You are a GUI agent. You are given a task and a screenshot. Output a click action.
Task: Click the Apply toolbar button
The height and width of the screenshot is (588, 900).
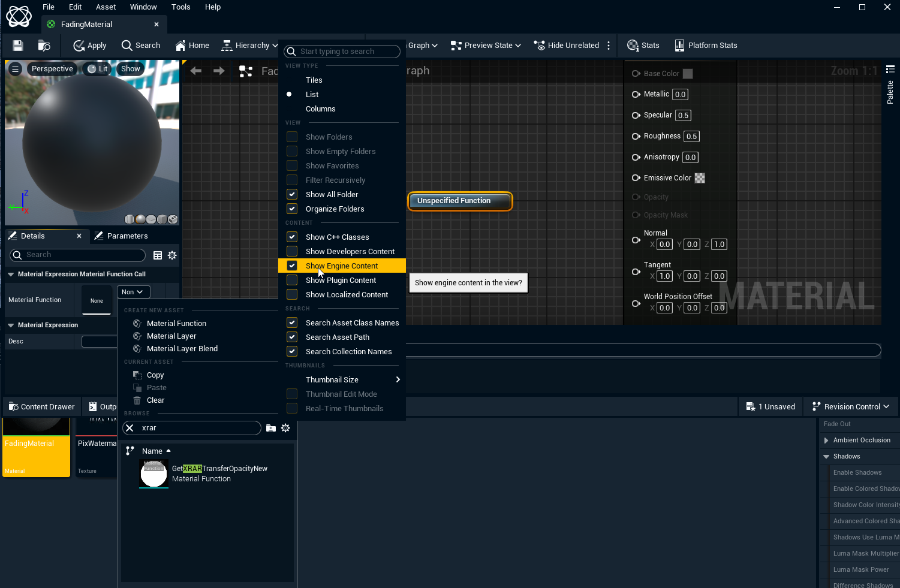pyautogui.click(x=89, y=46)
